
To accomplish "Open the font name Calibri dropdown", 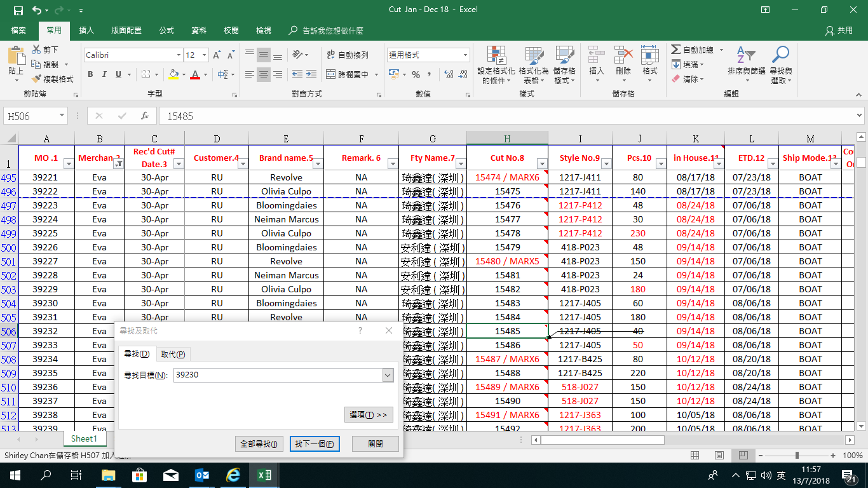I will click(177, 55).
